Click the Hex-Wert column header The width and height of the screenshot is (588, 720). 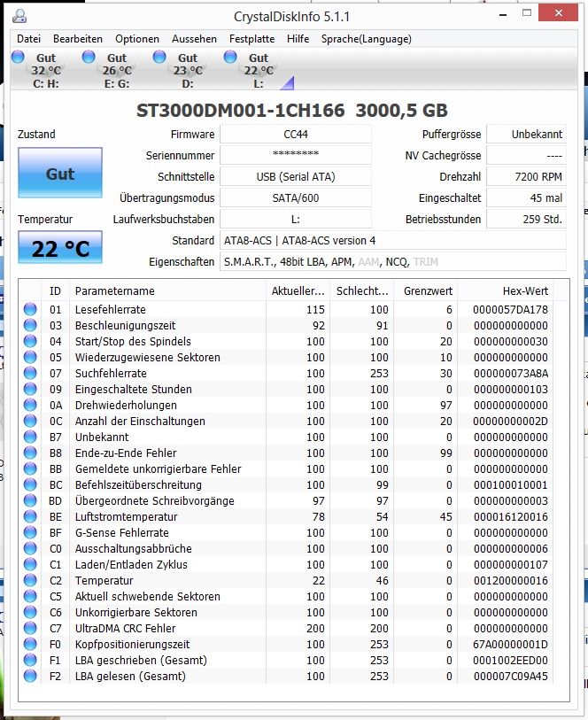505,290
